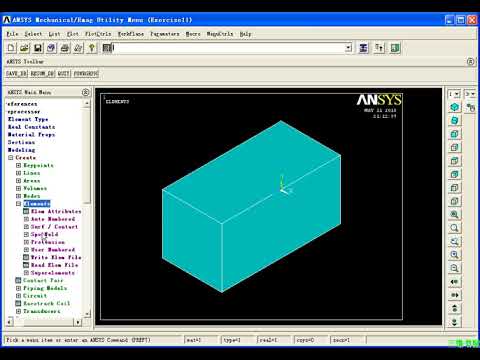Click the Contact Manager icon at toolbar end

(395, 48)
